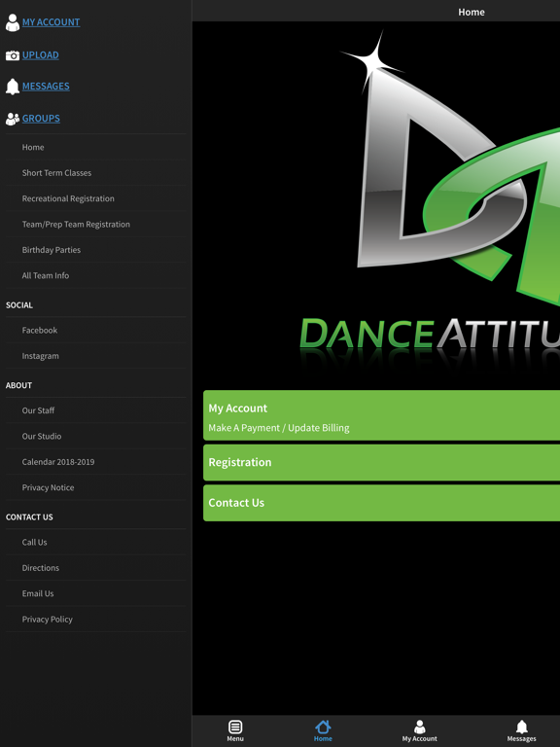This screenshot has height=747, width=560.
Task: Open All Team Info
Action: 95,276
